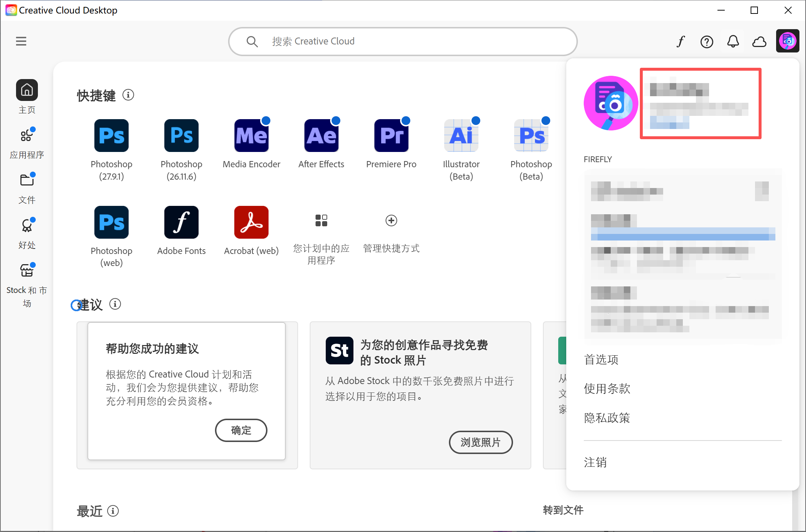
Task: Click the 搜索 Creative Cloud search field
Action: click(x=403, y=41)
